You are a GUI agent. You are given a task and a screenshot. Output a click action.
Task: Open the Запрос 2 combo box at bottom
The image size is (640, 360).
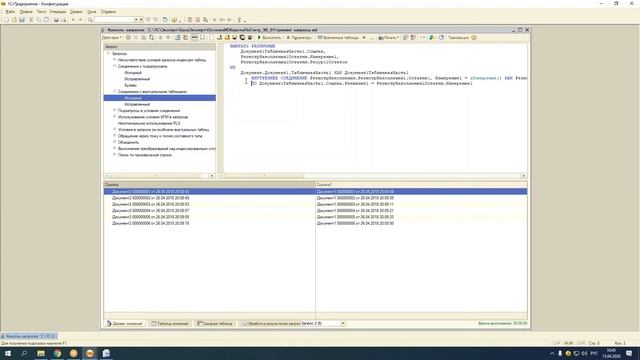coord(323,323)
